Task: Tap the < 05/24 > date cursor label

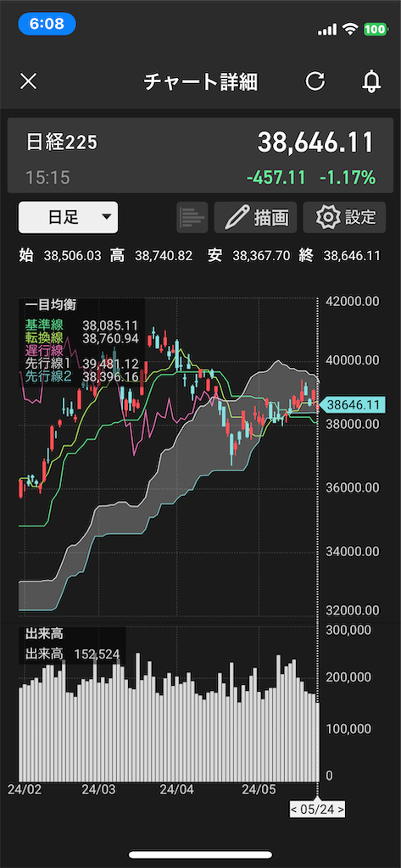Action: 317,809
